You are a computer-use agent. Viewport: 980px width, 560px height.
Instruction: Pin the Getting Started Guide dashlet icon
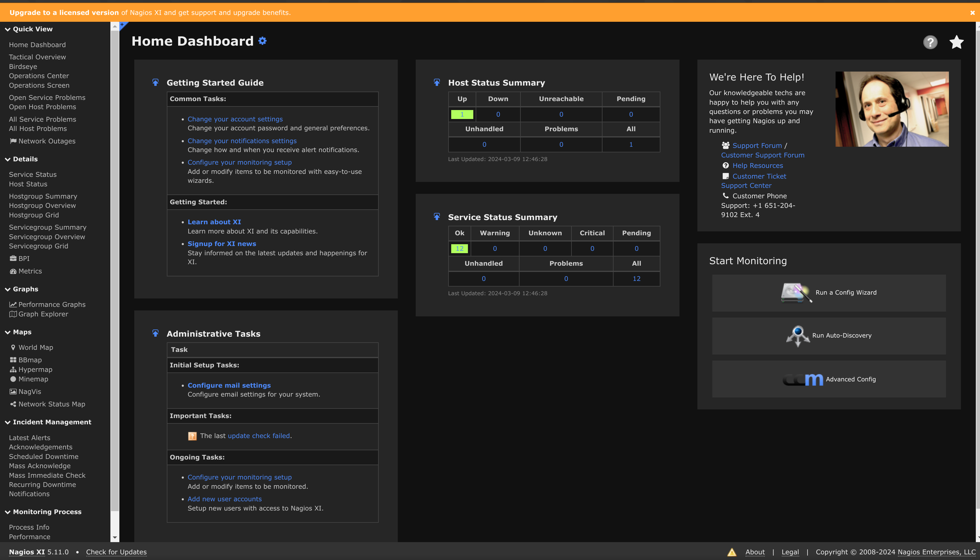[155, 82]
